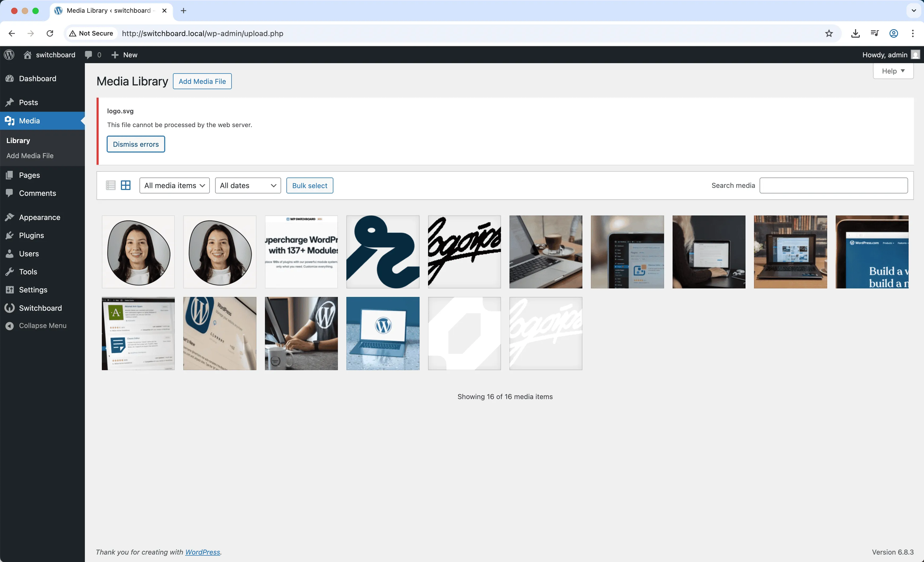Open Tools via the wrench icon
Image resolution: width=924 pixels, height=562 pixels.
[10, 272]
